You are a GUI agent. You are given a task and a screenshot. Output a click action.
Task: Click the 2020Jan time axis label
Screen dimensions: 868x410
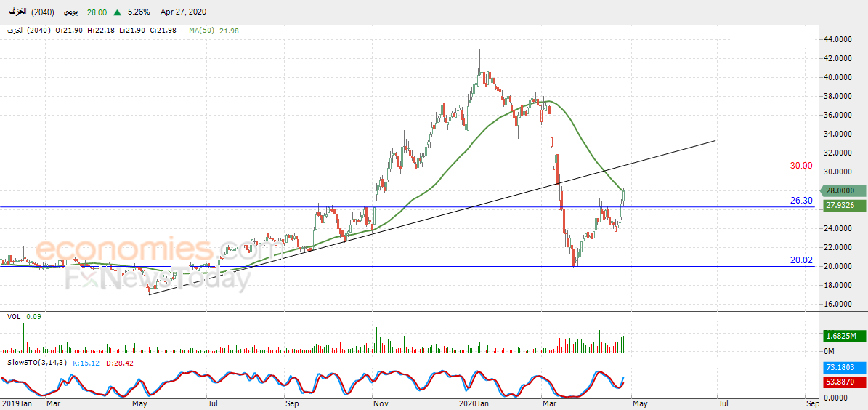coord(474,404)
